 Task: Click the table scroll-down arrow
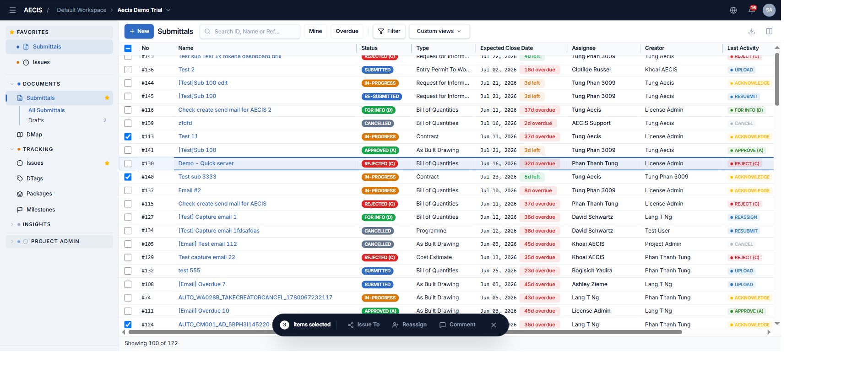click(x=777, y=324)
